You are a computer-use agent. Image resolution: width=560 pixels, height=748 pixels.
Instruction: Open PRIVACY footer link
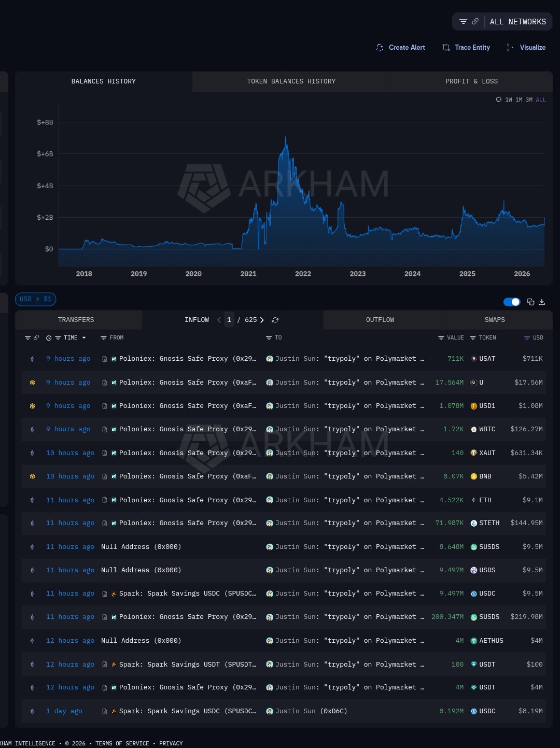[x=171, y=743]
